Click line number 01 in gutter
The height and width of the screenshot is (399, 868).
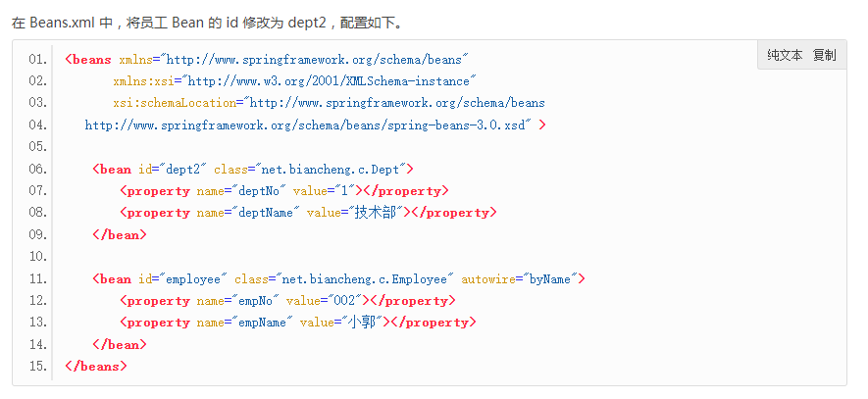coord(38,60)
